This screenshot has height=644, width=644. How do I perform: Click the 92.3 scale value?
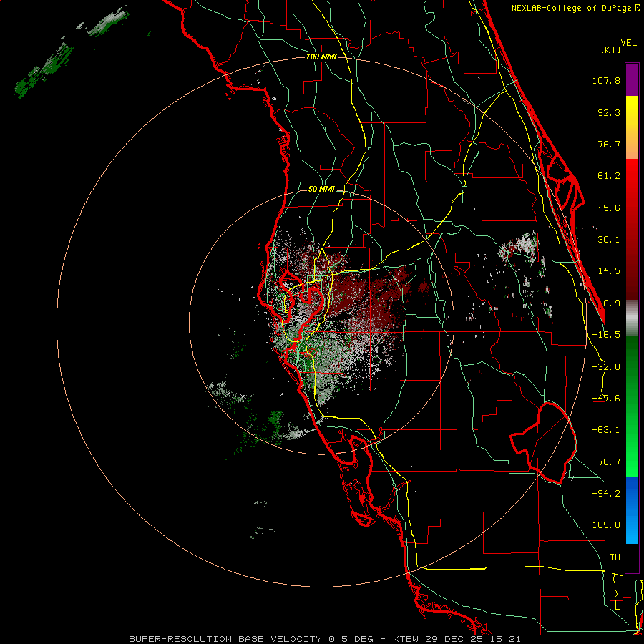point(609,112)
